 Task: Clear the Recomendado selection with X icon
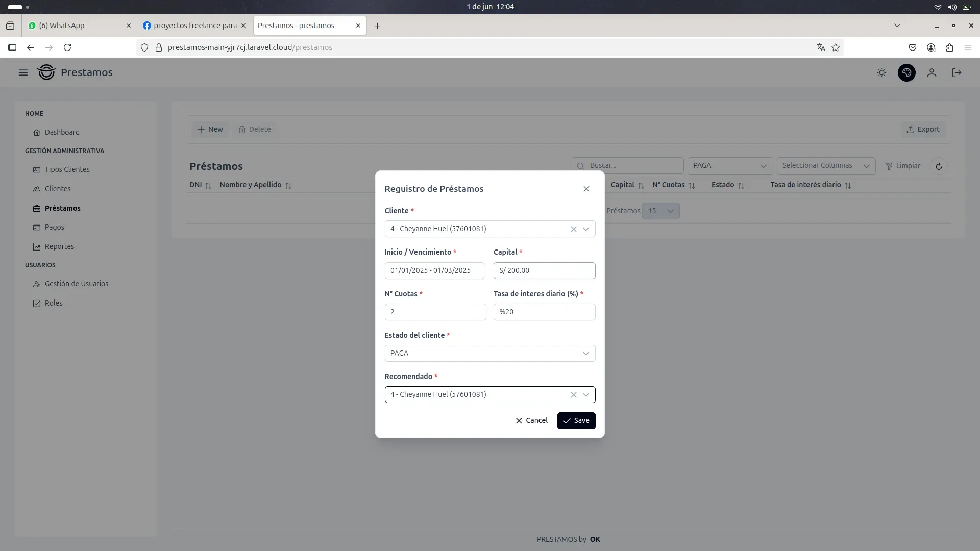573,395
